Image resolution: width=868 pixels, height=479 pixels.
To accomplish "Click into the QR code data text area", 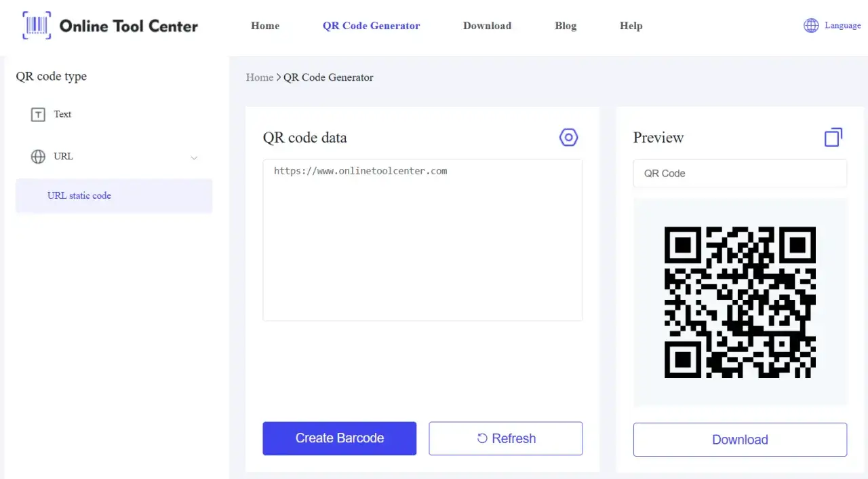I will (x=422, y=240).
